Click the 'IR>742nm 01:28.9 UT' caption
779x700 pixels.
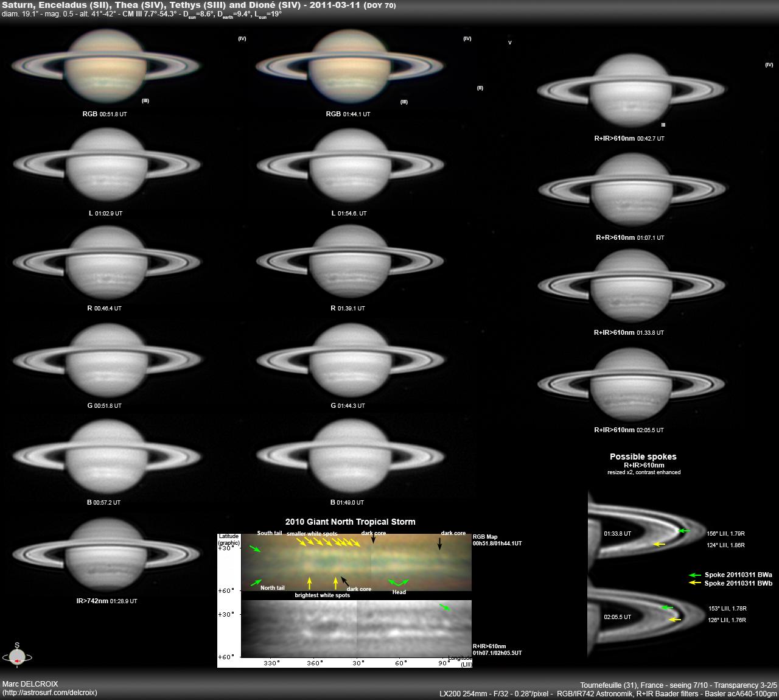pyautogui.click(x=107, y=601)
